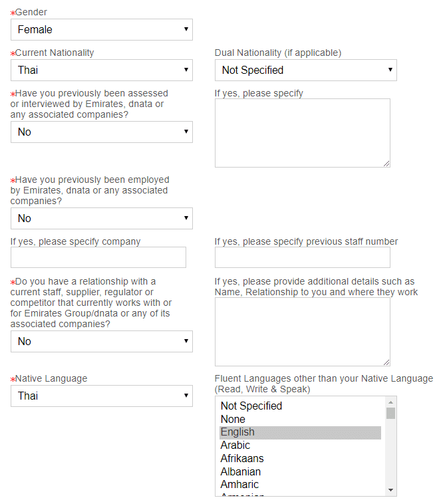Image resolution: width=435 pixels, height=504 pixels.
Task: Select None in fluent languages list
Action: [300, 419]
